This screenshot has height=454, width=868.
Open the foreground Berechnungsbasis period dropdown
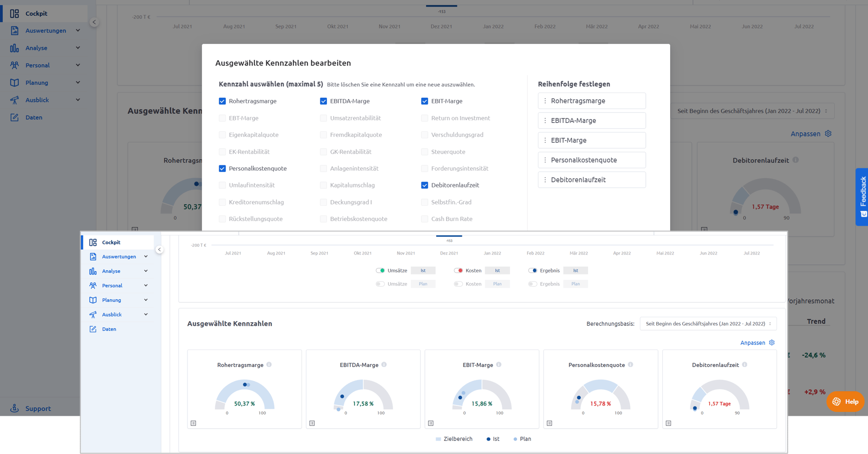click(708, 324)
